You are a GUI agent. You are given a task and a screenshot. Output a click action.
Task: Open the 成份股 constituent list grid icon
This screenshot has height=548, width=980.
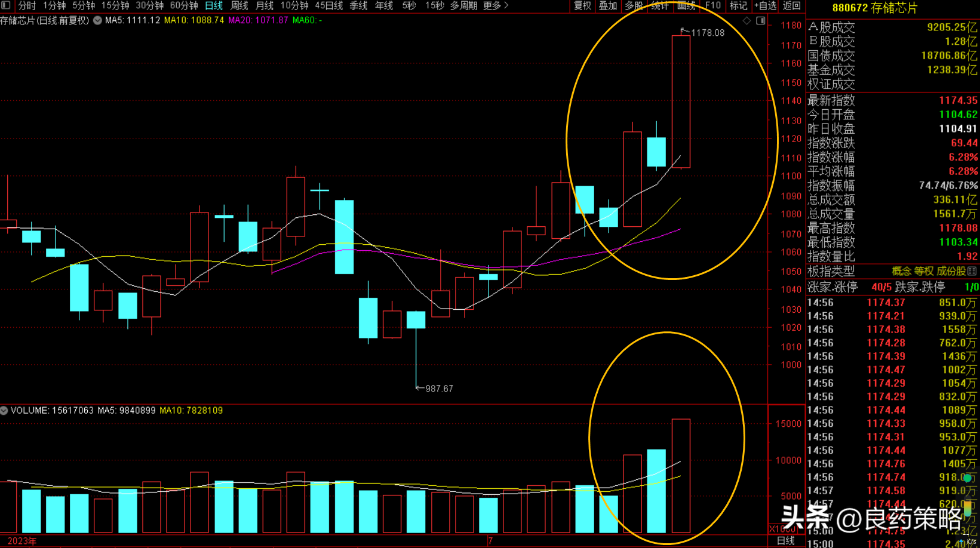[x=972, y=271]
